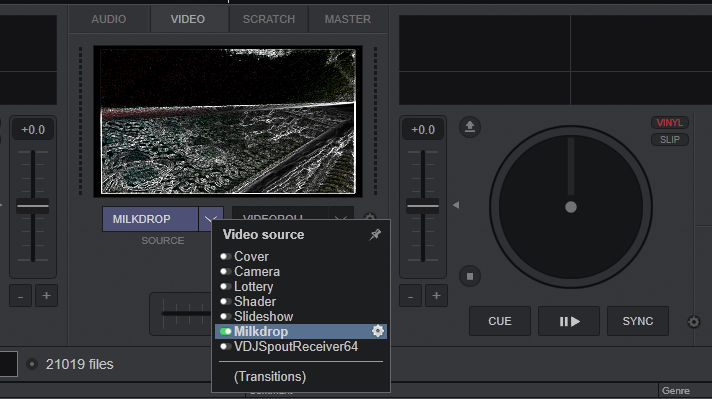Click the right deck pitch slider handle
This screenshot has width=712, height=399.
[423, 206]
